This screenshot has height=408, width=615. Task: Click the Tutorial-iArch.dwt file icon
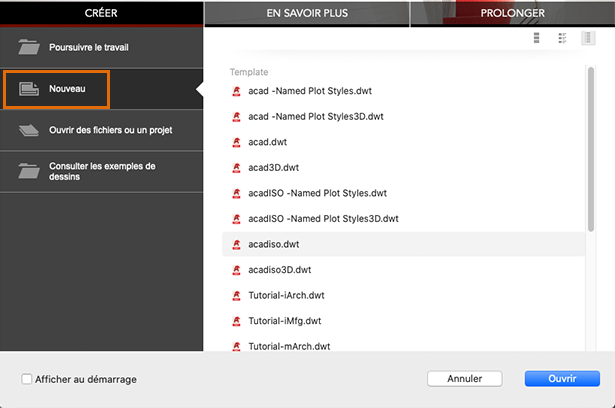pyautogui.click(x=236, y=295)
